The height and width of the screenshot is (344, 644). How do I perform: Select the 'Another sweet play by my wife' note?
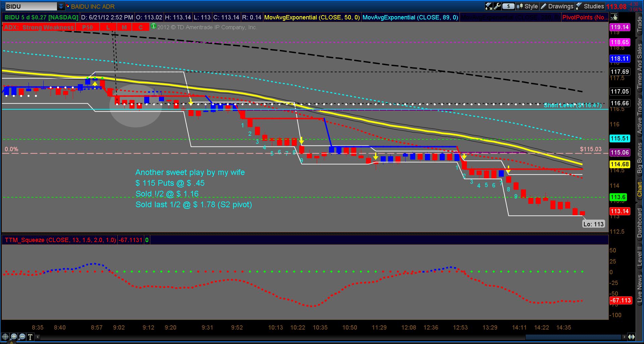190,172
